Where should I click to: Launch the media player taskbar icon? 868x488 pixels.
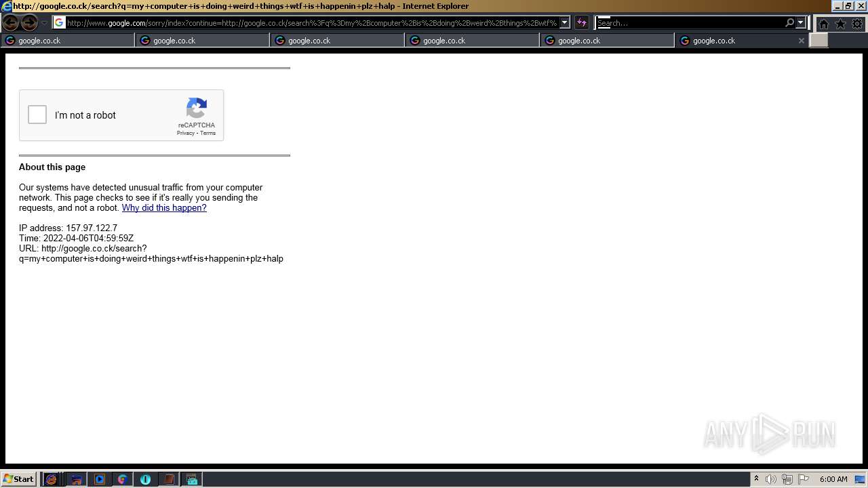pyautogui.click(x=100, y=479)
